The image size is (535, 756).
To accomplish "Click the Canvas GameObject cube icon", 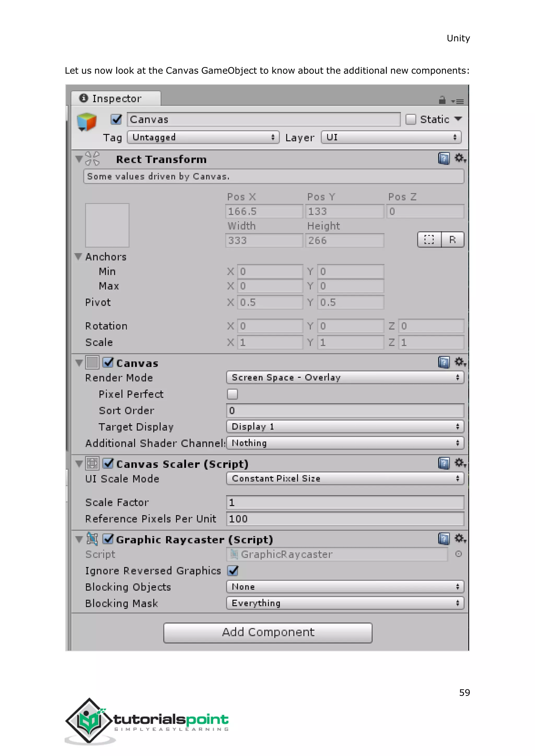I will tap(86, 121).
